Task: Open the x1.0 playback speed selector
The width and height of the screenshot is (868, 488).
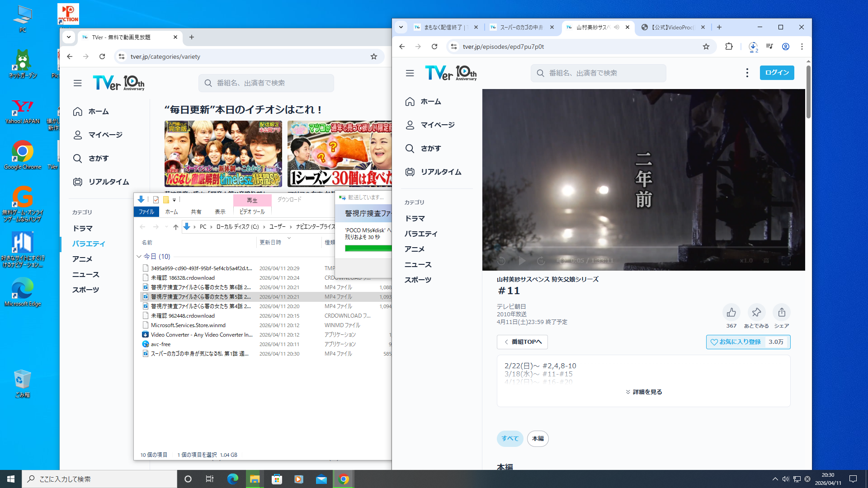Action: point(746,261)
